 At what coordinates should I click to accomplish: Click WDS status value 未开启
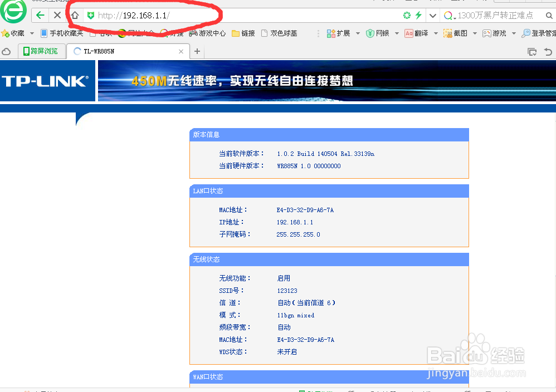point(287,351)
